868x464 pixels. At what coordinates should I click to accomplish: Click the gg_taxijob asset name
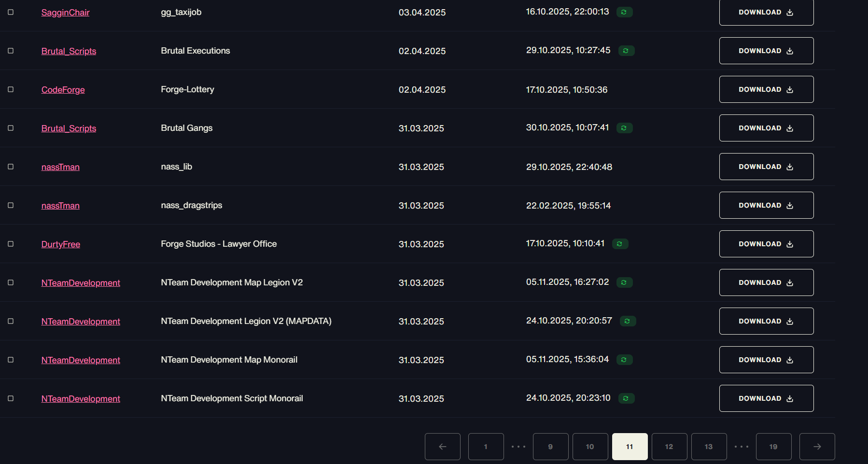181,12
